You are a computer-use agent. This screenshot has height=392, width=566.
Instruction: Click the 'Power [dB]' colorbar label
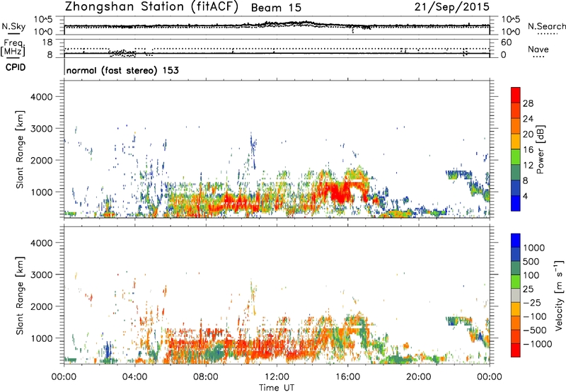(541, 149)
